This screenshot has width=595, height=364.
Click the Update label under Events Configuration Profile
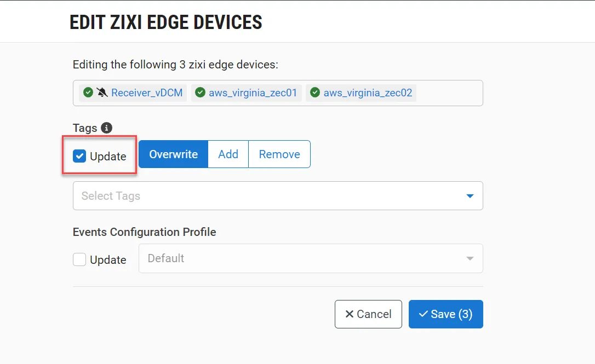(108, 260)
